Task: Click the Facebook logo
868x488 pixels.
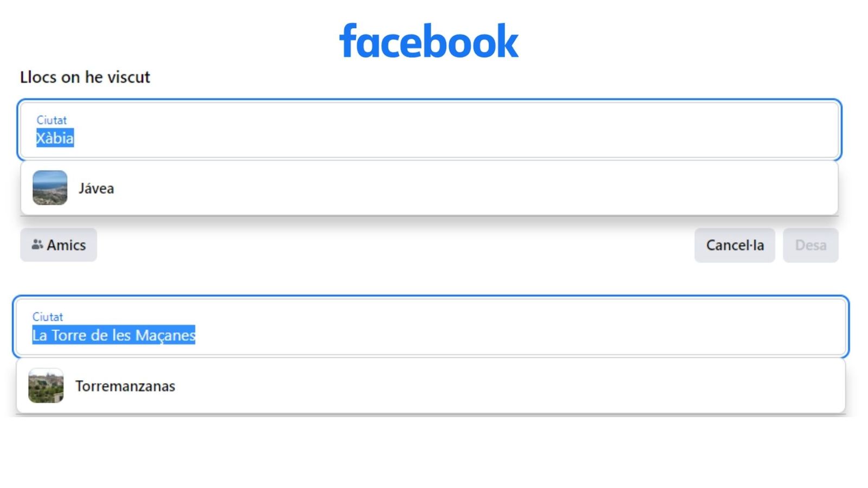Action: pyautogui.click(x=429, y=41)
